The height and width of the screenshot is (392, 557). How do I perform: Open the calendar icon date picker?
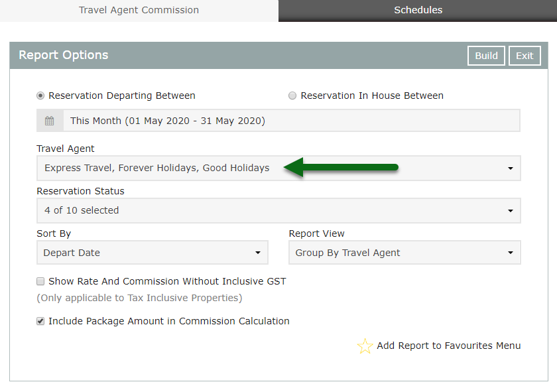click(x=50, y=121)
